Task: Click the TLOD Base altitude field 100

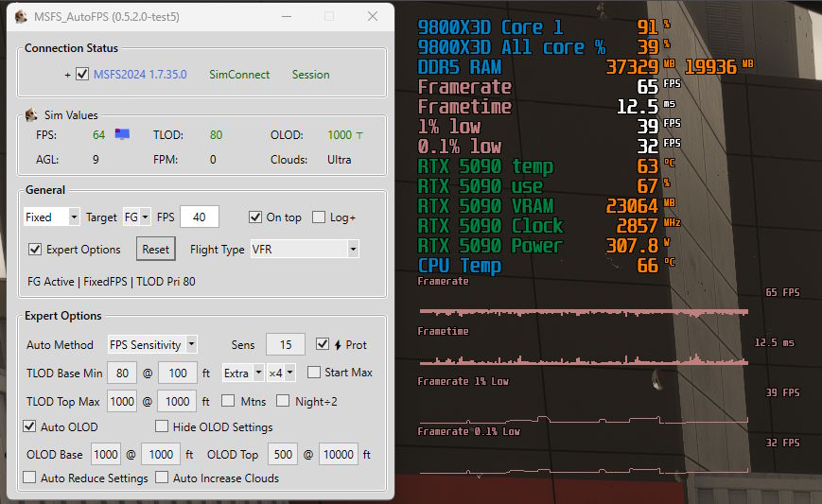Action: [x=178, y=373]
